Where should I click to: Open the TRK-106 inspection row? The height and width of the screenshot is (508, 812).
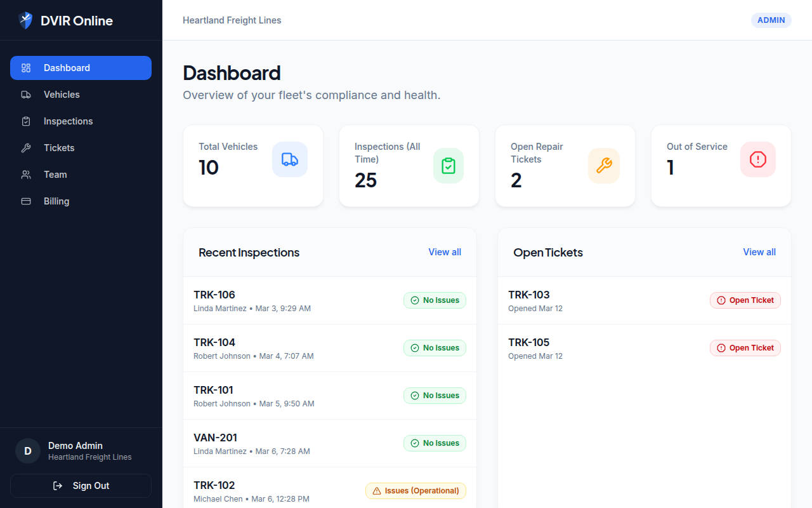coord(285,300)
